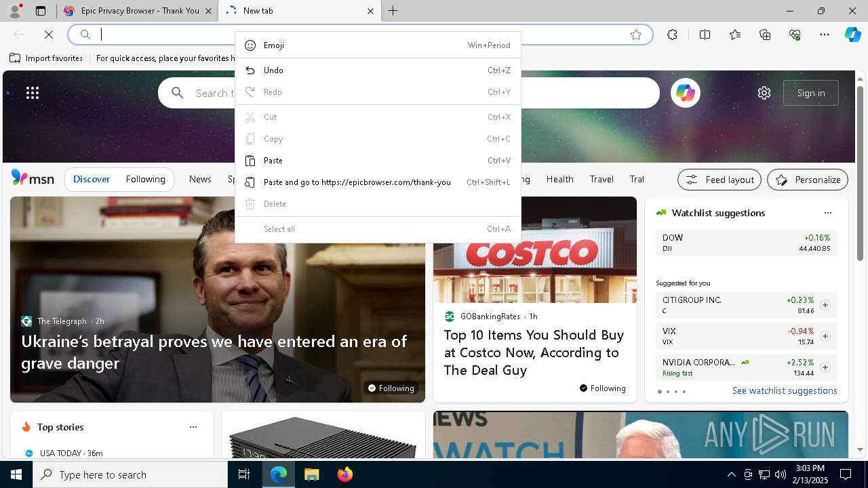Open the Windows Start menu
Screen dimensions: 868x488
click(16, 474)
